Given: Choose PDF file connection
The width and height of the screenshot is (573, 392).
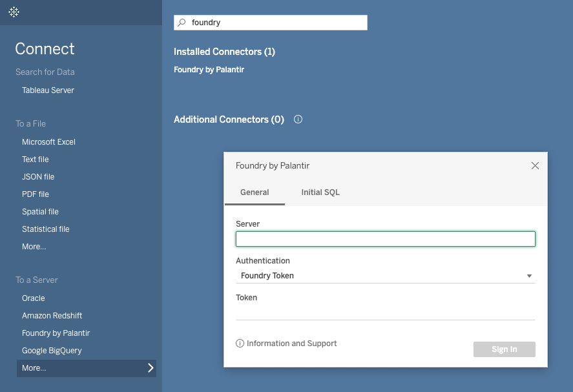Looking at the screenshot, I should click(x=36, y=194).
